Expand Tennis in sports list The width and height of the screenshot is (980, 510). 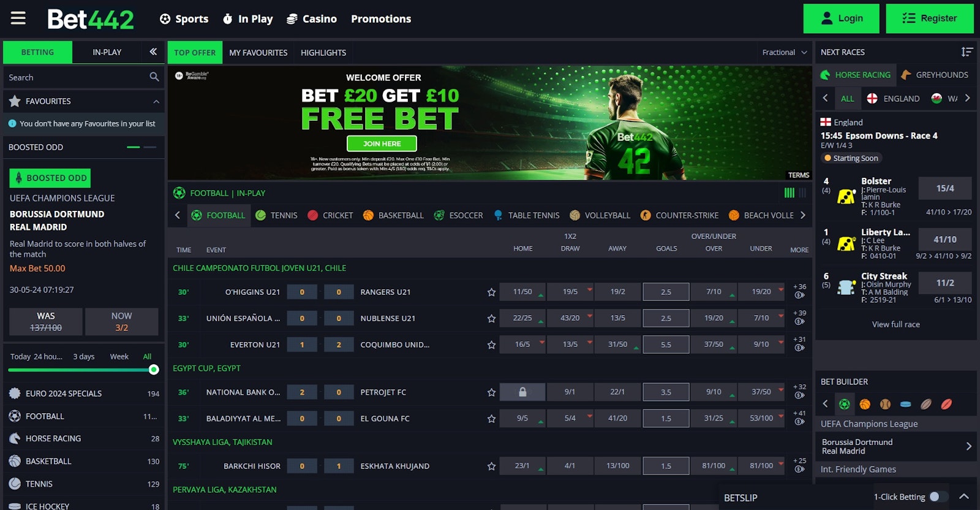84,484
